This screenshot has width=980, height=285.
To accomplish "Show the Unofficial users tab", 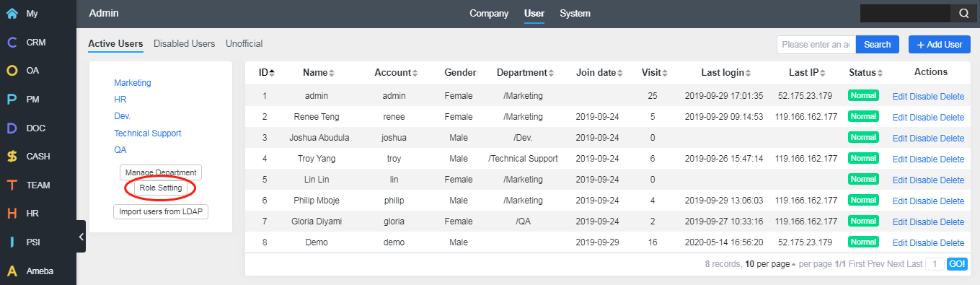I will (x=244, y=43).
